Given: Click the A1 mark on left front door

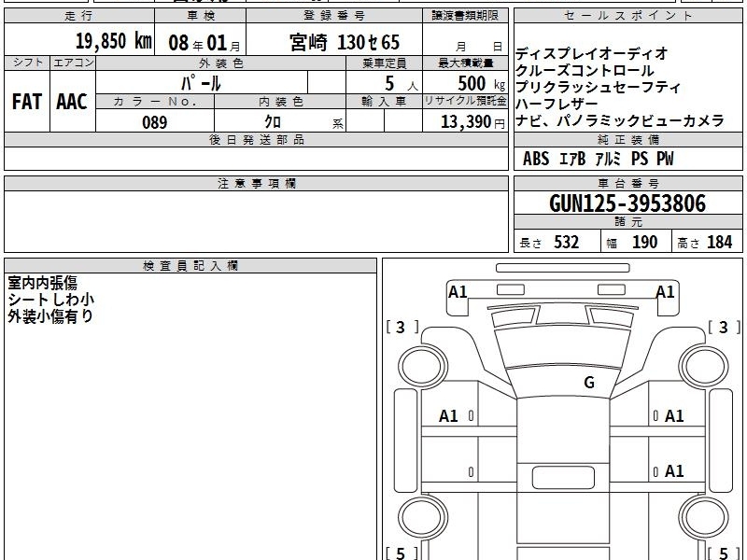Looking at the screenshot, I should pos(448,416).
